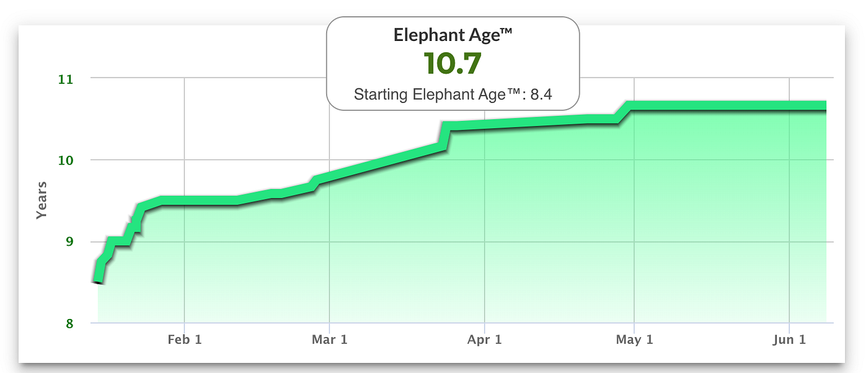Select the Feb 1 axis label
868x373 pixels.
[x=185, y=339]
